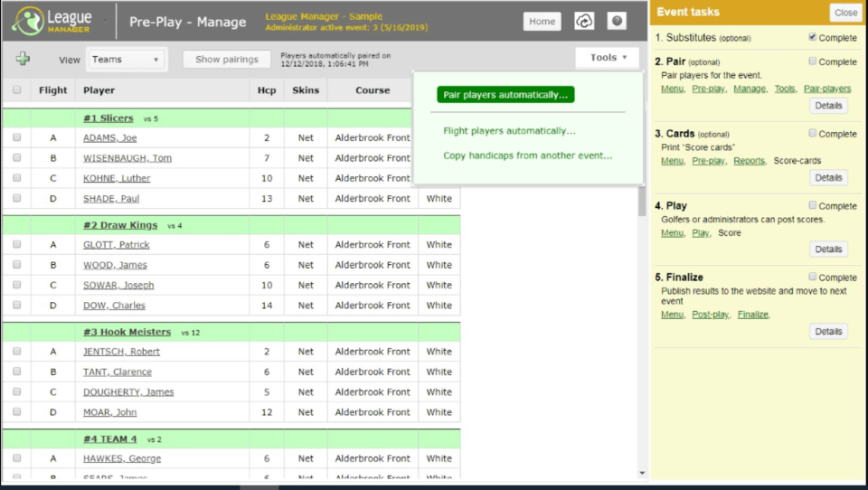Open the question mark help icon

coord(617,21)
